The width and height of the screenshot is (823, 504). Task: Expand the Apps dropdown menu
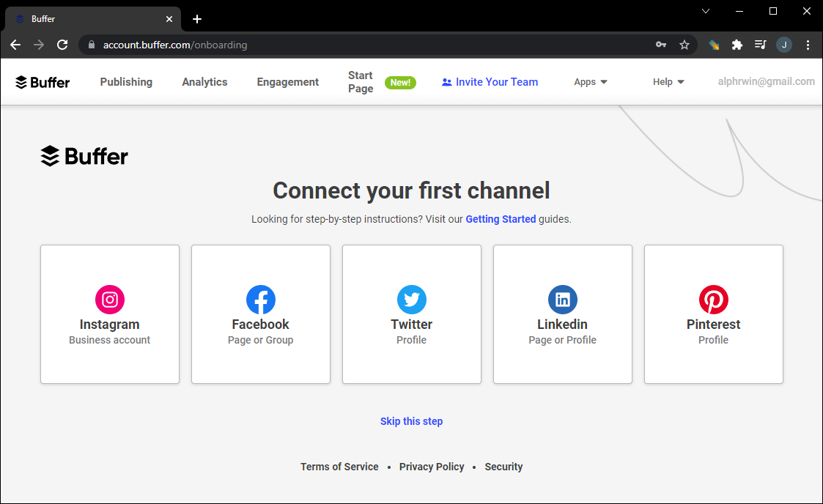[591, 82]
